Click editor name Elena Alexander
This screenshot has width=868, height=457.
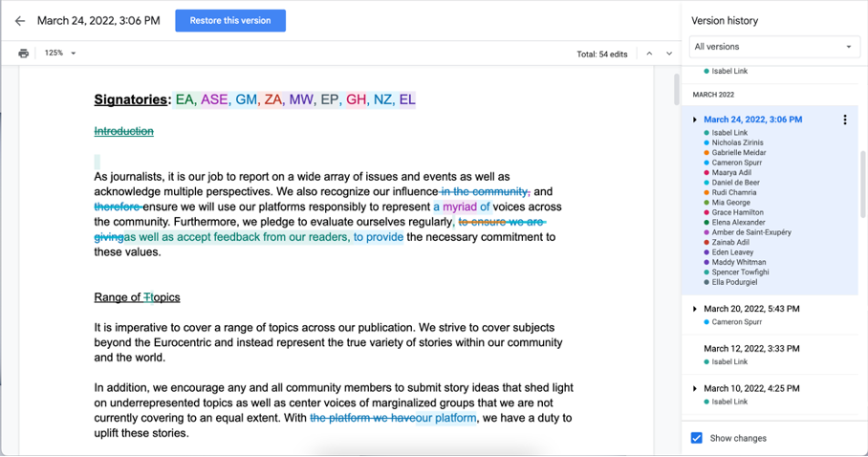(738, 223)
